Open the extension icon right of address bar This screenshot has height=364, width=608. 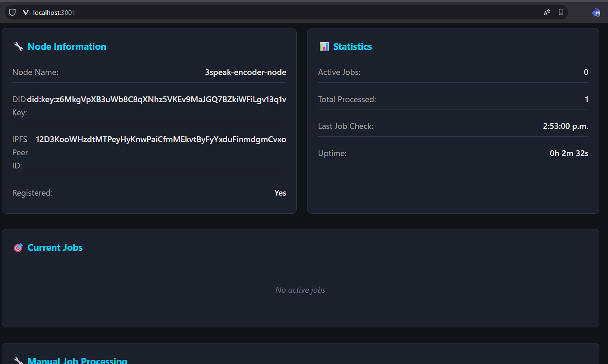[596, 13]
